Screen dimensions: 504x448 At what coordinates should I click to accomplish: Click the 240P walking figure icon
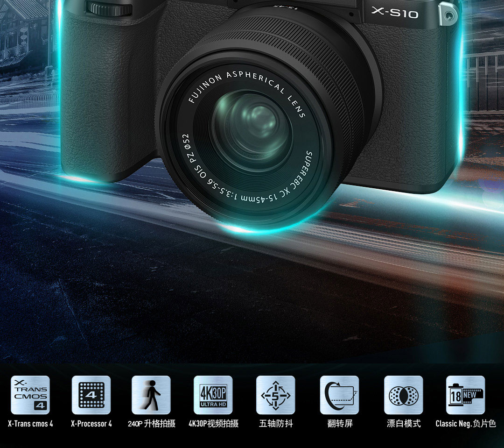(x=151, y=395)
